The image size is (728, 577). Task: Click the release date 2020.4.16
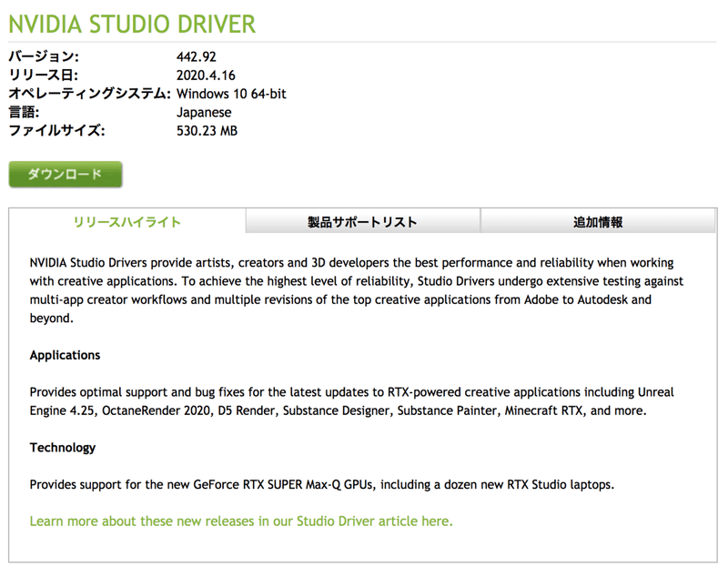[x=206, y=76]
